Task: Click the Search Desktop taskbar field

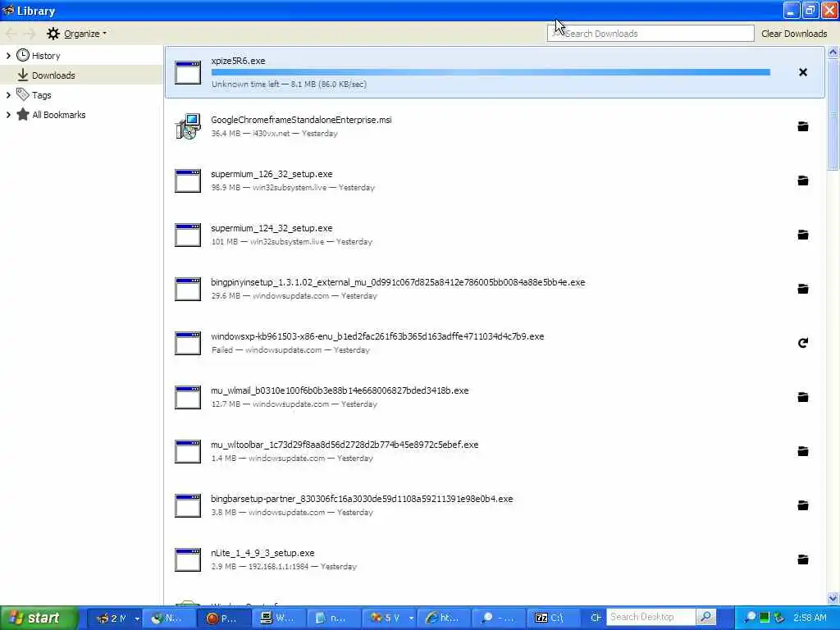Action: pyautogui.click(x=651, y=617)
